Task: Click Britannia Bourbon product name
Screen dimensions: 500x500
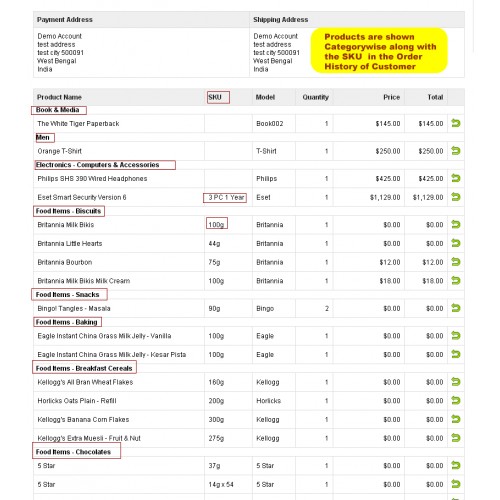Action: 65,262
